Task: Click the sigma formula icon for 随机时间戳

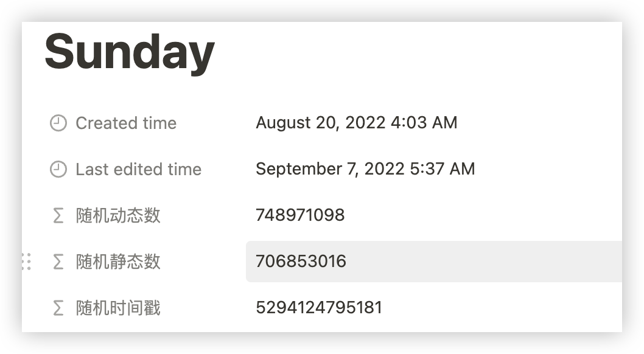Action: point(58,308)
